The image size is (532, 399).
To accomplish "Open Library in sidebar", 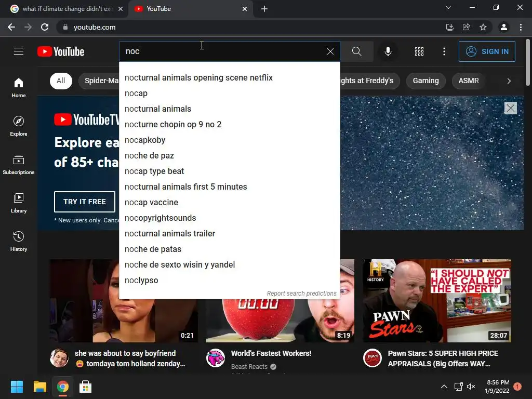I will pos(19,203).
